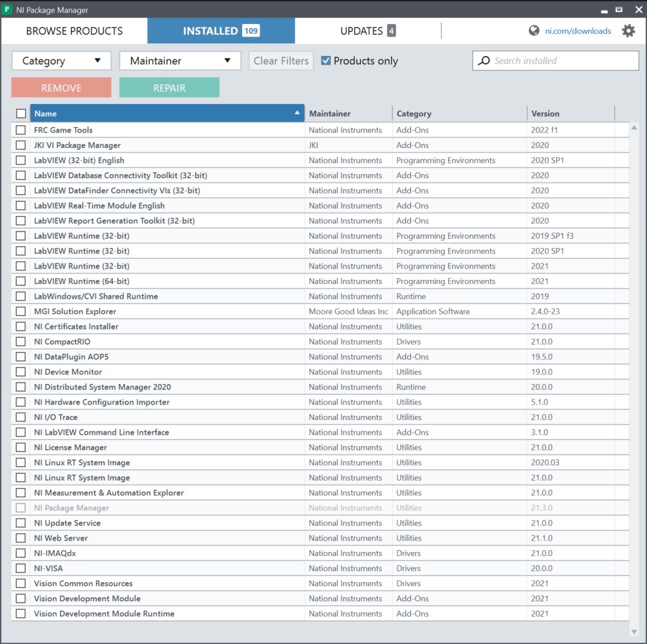
Task: Click the Remove button
Action: click(x=61, y=87)
